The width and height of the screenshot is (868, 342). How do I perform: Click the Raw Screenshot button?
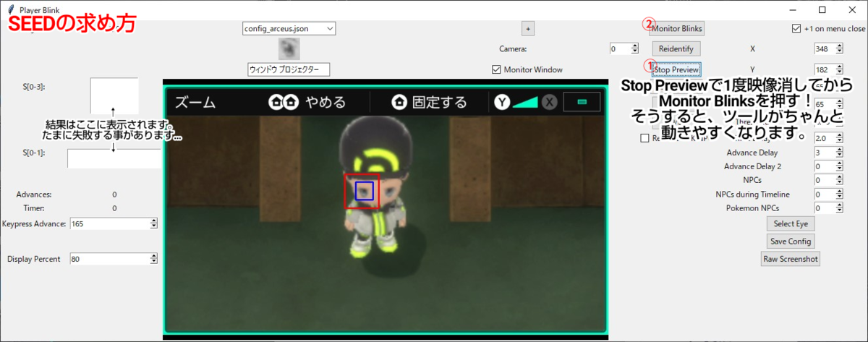point(791,258)
